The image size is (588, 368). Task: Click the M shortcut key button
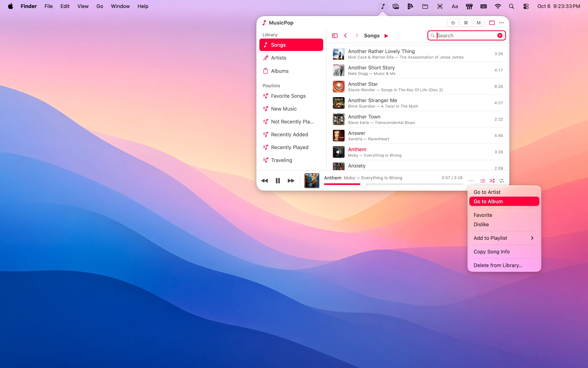coord(478,23)
